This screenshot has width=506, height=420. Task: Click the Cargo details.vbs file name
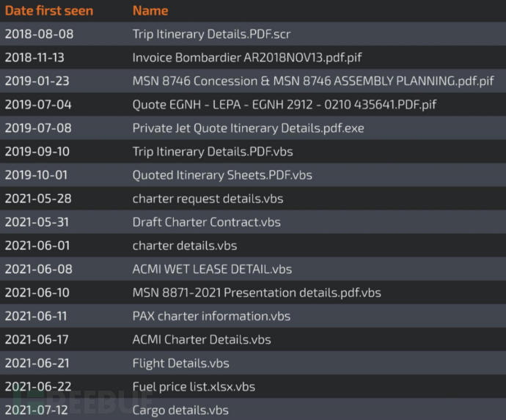180,410
